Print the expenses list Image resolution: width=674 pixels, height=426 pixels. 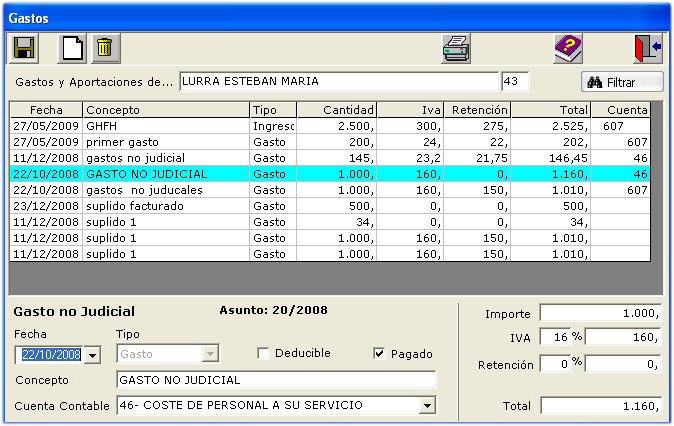pos(456,48)
